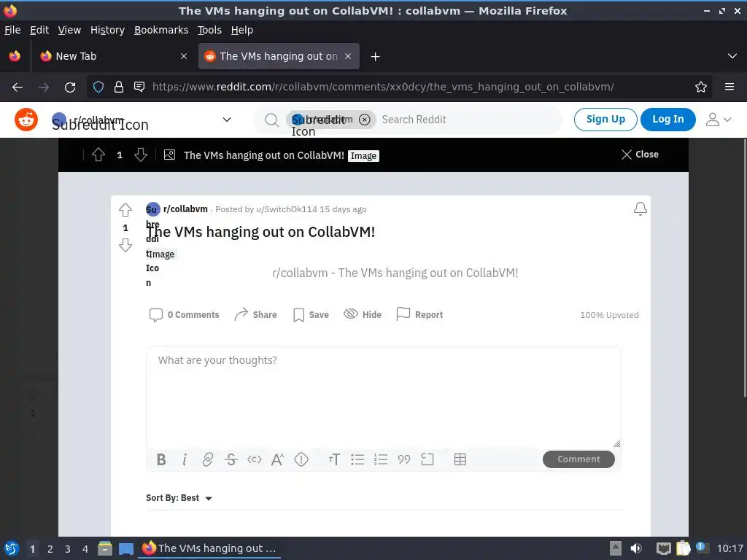
Task: Remove the r/collabvm search filter
Action: (365, 120)
